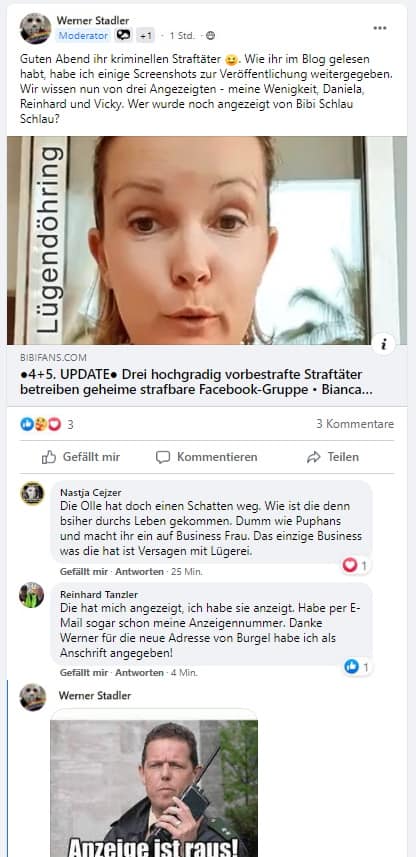The width and height of the screenshot is (416, 857).
Task: Click the globe public visibility icon
Action: pos(210,36)
